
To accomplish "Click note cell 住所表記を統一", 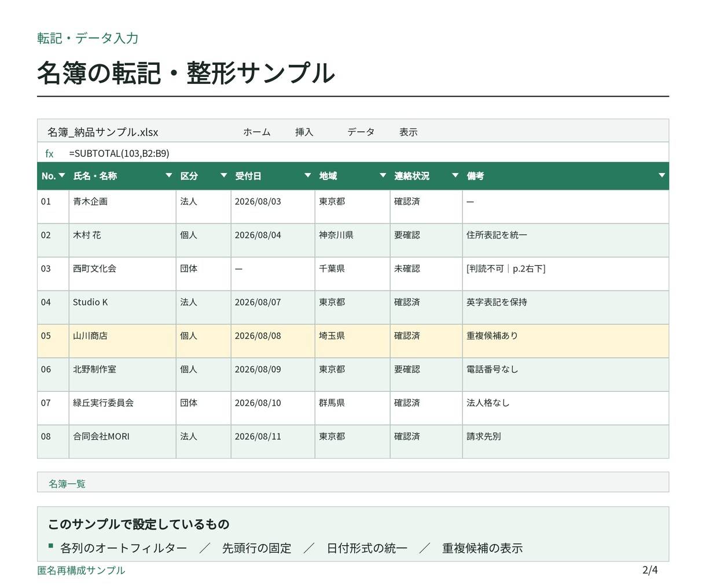I will pyautogui.click(x=566, y=240).
